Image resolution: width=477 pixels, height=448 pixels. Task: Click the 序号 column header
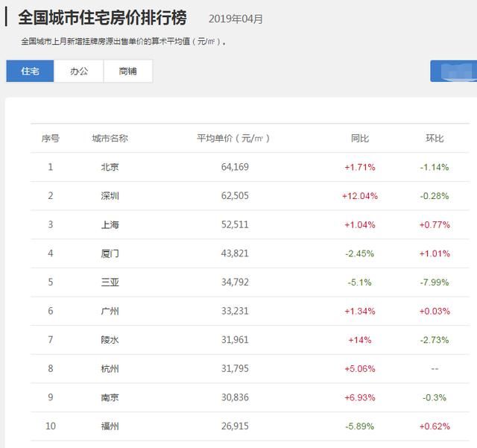[51, 139]
